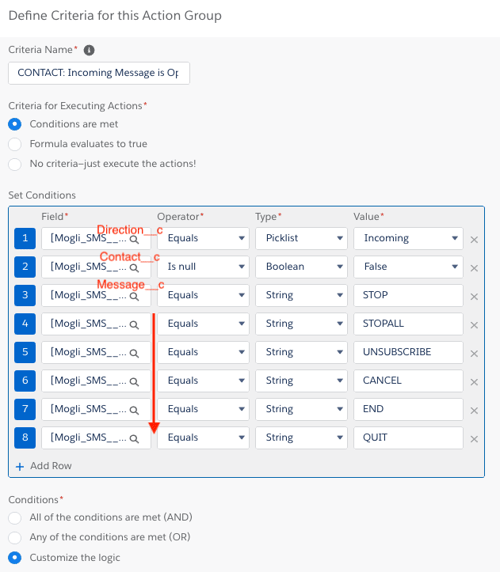Open the Incoming value dropdown

[x=408, y=238]
